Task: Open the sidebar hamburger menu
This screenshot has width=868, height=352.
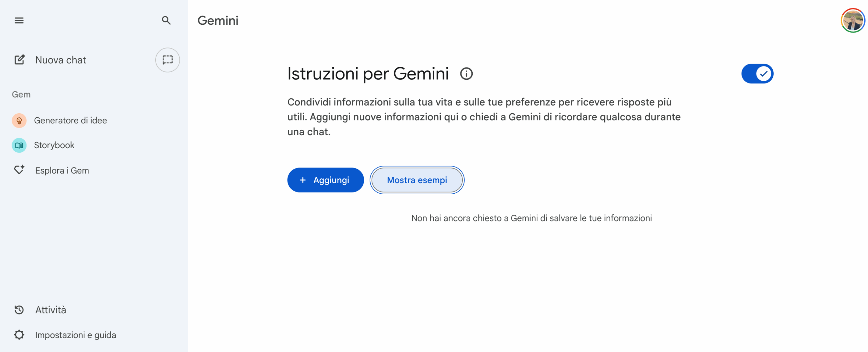Action: pyautogui.click(x=19, y=20)
